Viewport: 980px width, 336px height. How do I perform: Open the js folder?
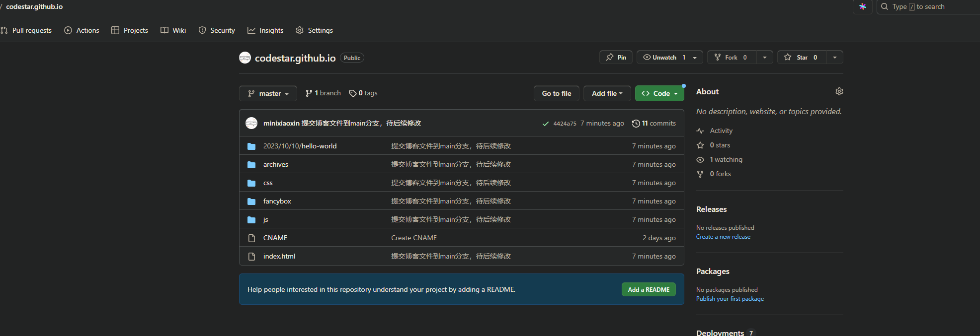[265, 219]
